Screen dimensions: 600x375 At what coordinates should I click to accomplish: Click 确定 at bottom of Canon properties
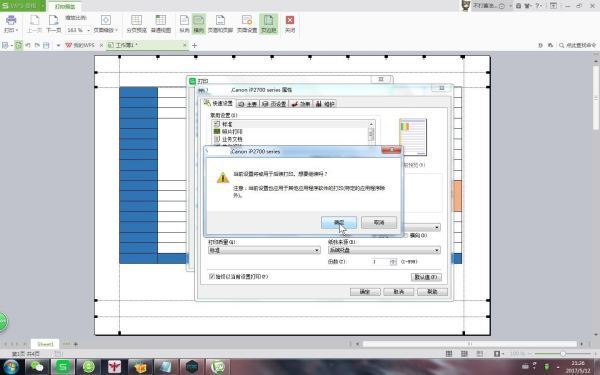(x=365, y=292)
